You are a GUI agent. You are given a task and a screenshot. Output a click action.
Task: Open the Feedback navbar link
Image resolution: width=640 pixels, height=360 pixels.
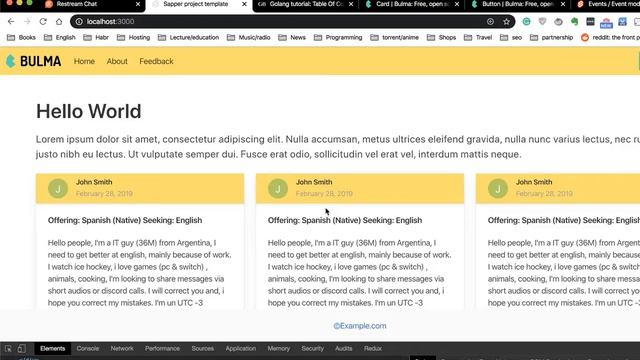coord(156,61)
